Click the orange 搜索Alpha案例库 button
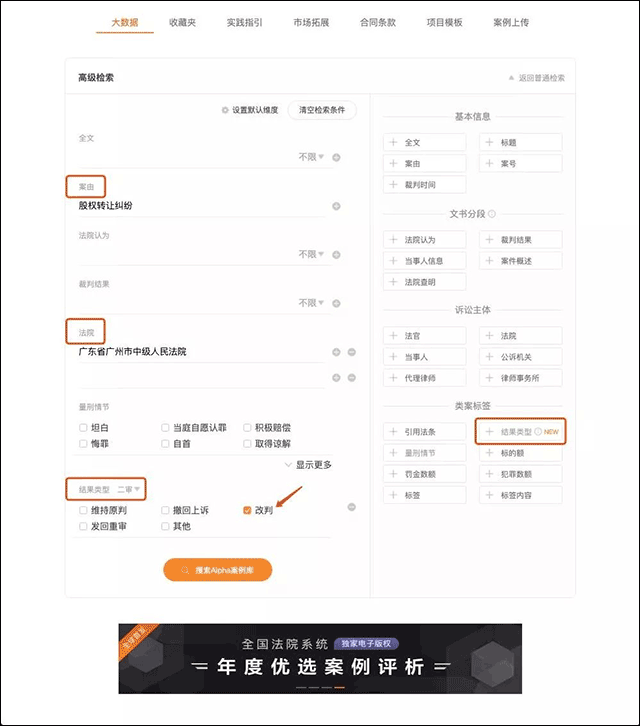640x726 pixels. coord(217,569)
